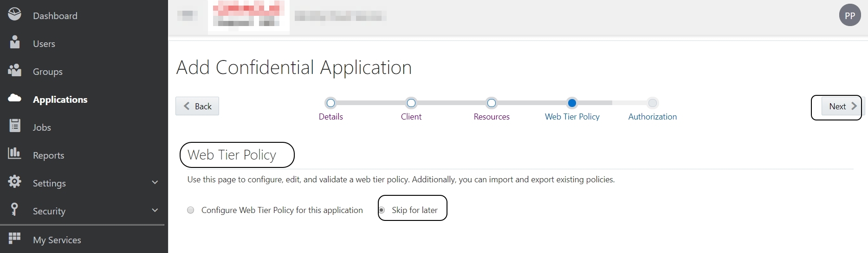The image size is (868, 253).
Task: Select Configure Web Tier Policy radio button
Action: pyautogui.click(x=190, y=210)
